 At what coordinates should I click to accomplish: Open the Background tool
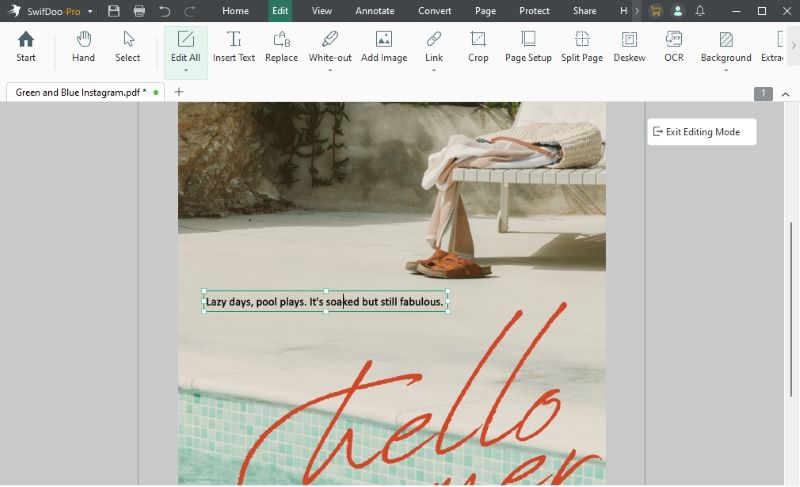726,46
